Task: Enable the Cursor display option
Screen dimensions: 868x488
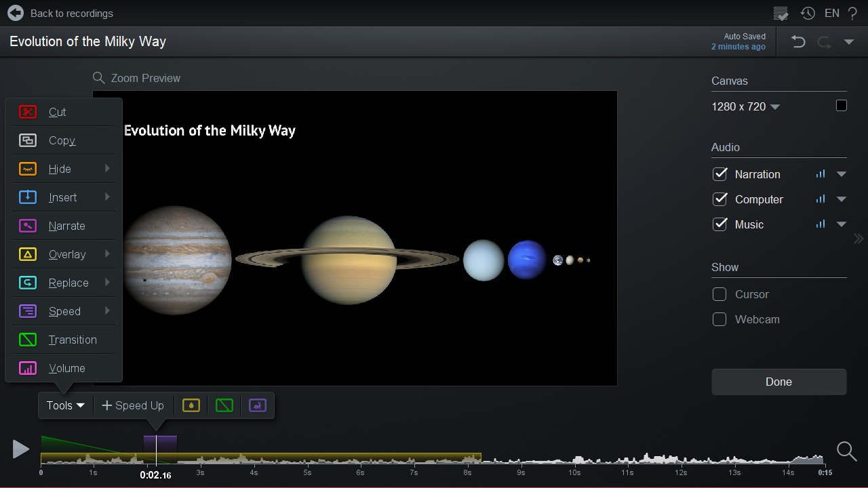Action: point(719,294)
